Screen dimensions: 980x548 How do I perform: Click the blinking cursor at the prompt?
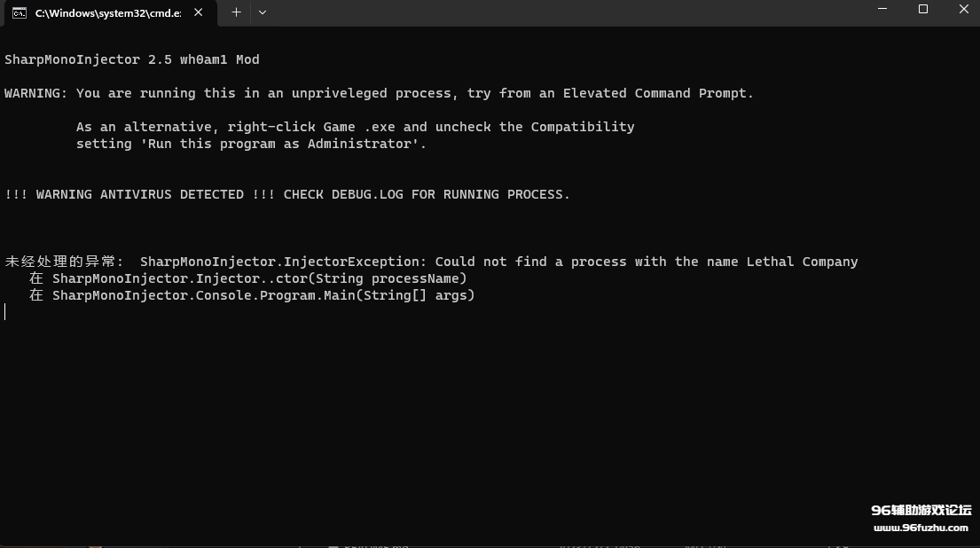tap(5, 312)
